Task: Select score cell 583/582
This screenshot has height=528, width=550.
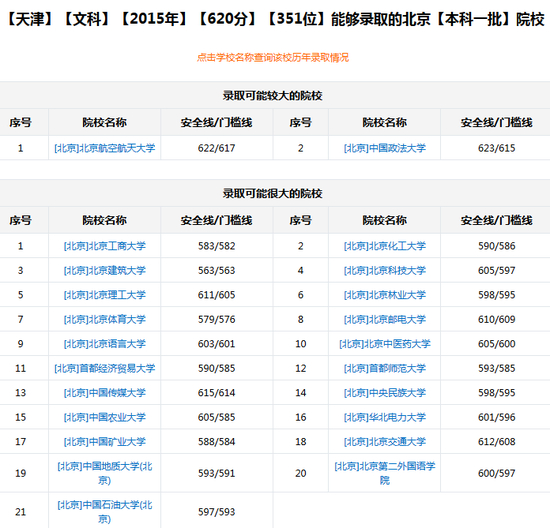Action: 216,246
